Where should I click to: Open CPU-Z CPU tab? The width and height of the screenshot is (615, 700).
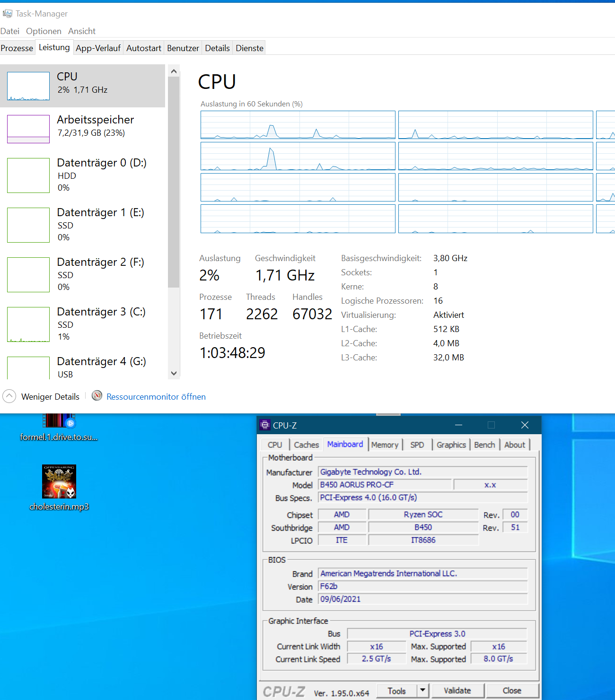pos(275,445)
